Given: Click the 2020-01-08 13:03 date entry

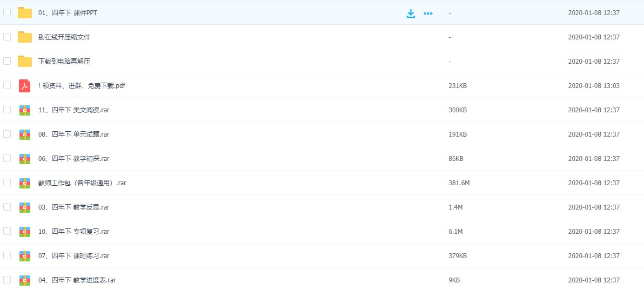Looking at the screenshot, I should click(593, 86).
